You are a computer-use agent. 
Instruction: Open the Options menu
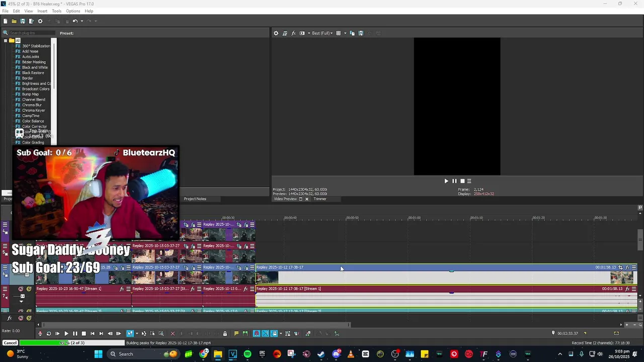coord(73,11)
